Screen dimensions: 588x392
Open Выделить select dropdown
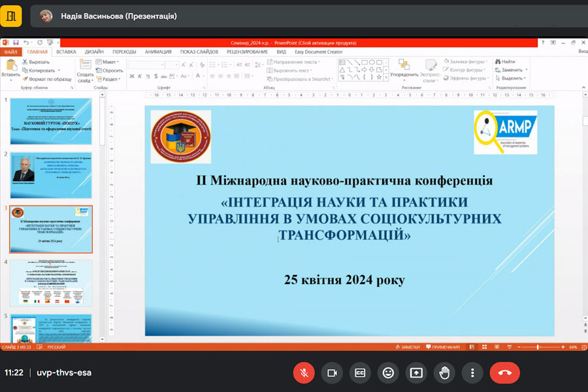tap(510, 78)
